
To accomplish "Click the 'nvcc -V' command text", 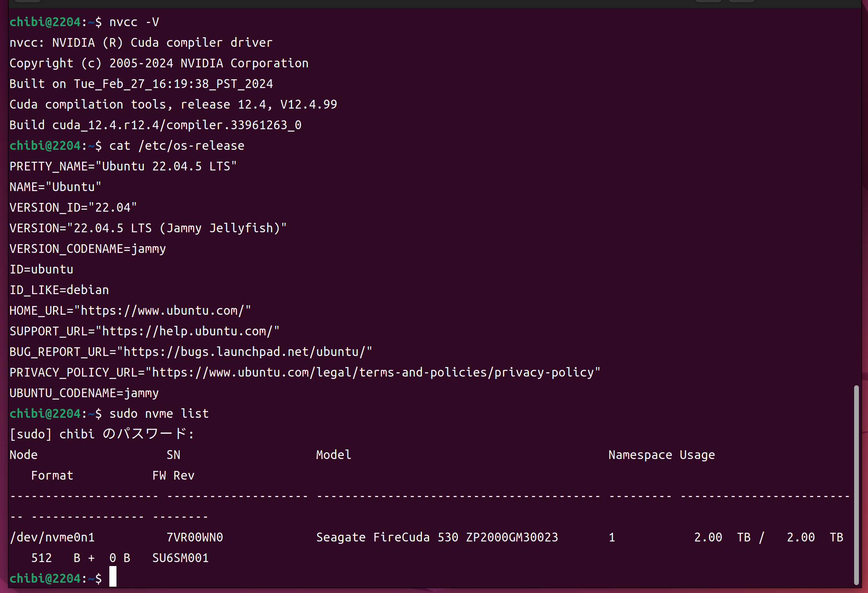I will (x=134, y=22).
